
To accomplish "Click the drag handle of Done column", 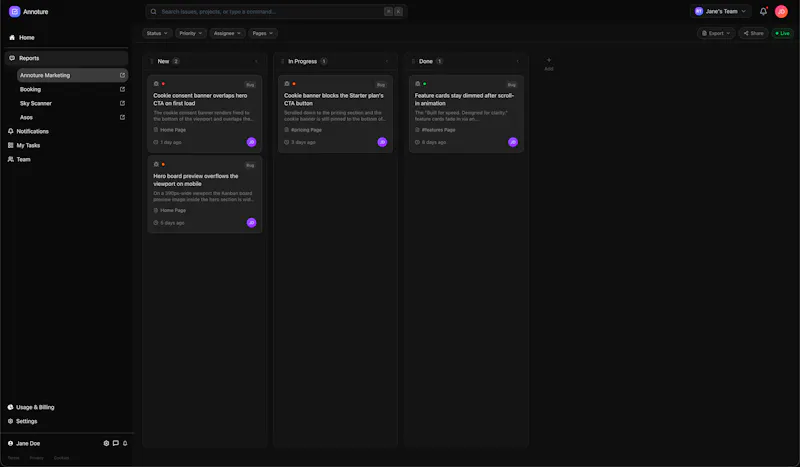I will (413, 61).
